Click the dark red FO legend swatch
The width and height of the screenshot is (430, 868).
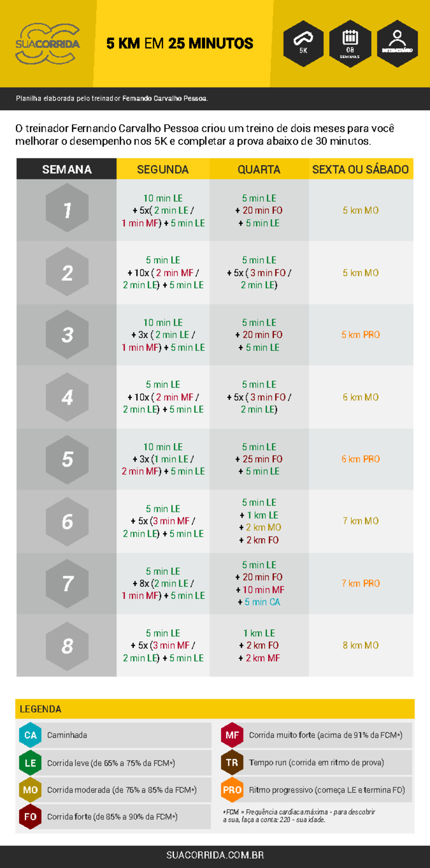point(30,817)
